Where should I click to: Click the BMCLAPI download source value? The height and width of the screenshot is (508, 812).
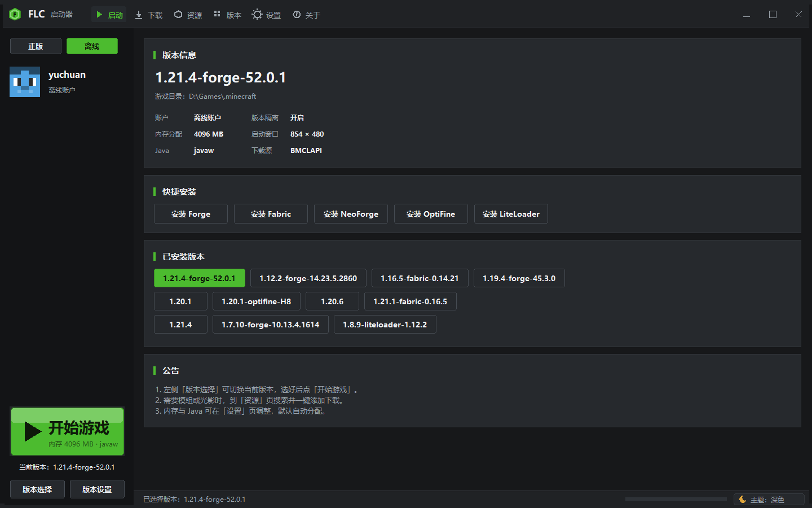click(x=306, y=151)
